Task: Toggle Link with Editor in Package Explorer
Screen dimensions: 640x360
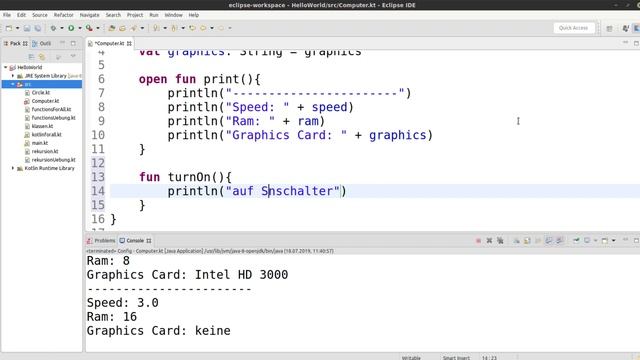Action: (42, 57)
